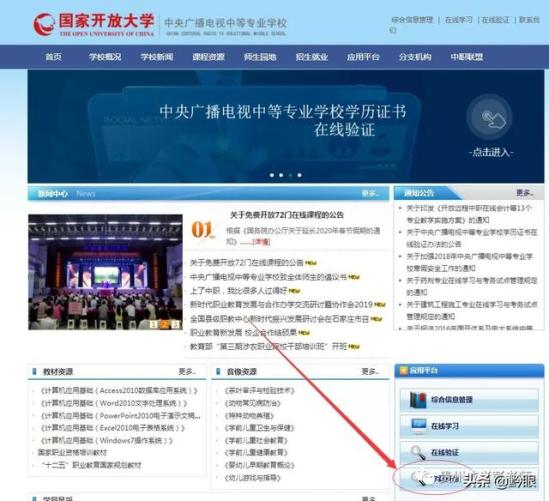The width and height of the screenshot is (549, 501).
Task: Open video 《特种动物养殖》
Action: [249, 416]
